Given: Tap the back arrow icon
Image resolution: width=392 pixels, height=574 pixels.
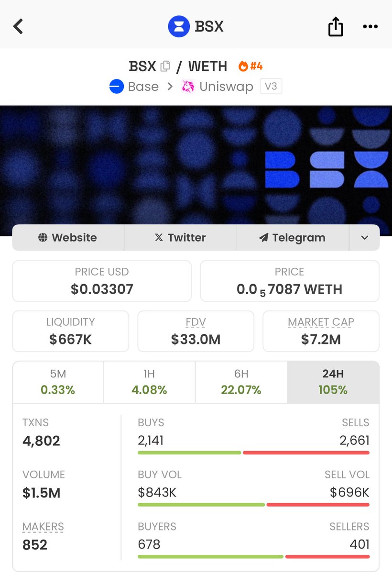Looking at the screenshot, I should 18,26.
